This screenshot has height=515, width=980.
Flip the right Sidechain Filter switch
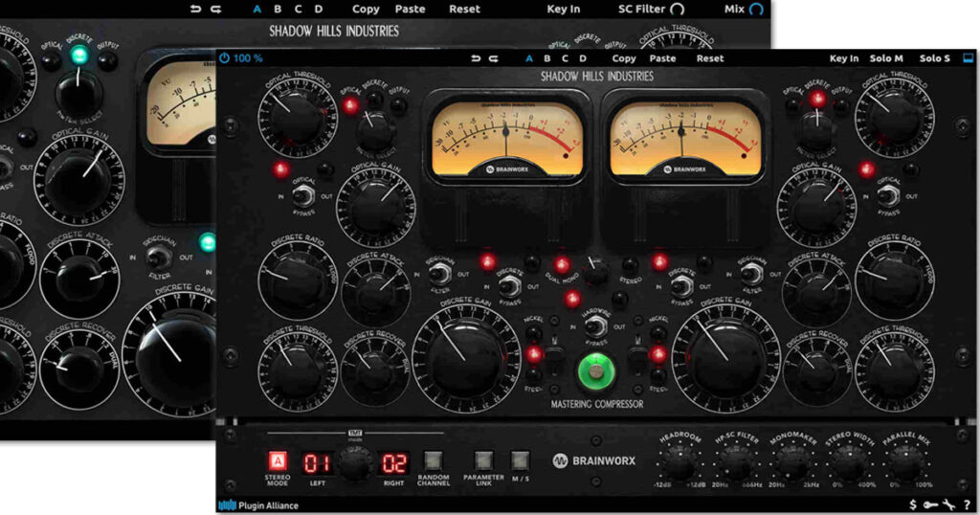(x=752, y=273)
